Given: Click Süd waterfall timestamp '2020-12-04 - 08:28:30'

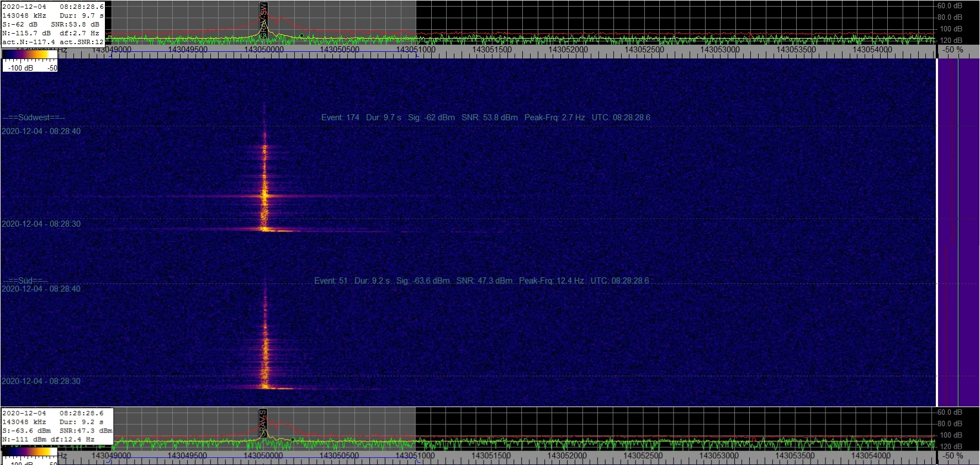Looking at the screenshot, I should pyautogui.click(x=41, y=381).
